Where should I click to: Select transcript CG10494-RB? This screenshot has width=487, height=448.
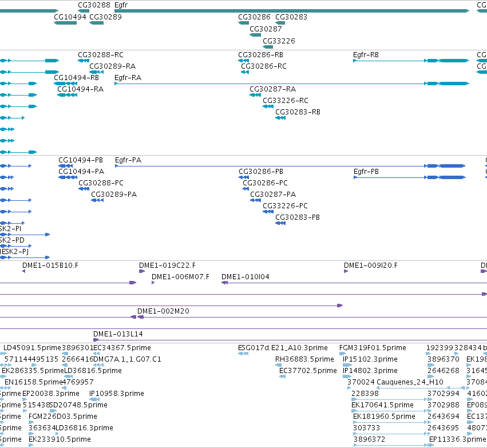click(x=77, y=78)
